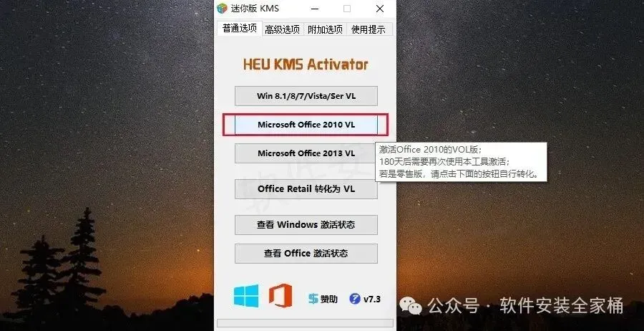This screenshot has height=331, width=644.
Task: Switch to the 普通选项 tab
Action: pyautogui.click(x=240, y=28)
